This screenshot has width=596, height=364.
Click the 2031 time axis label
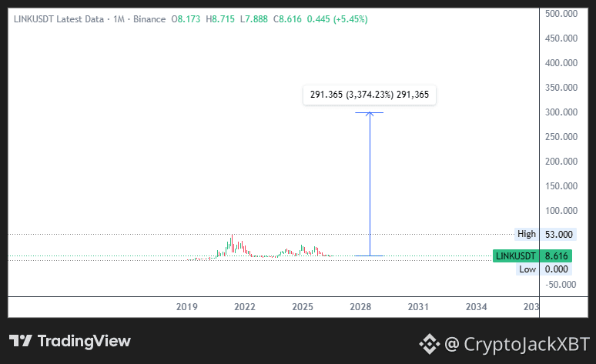418,307
